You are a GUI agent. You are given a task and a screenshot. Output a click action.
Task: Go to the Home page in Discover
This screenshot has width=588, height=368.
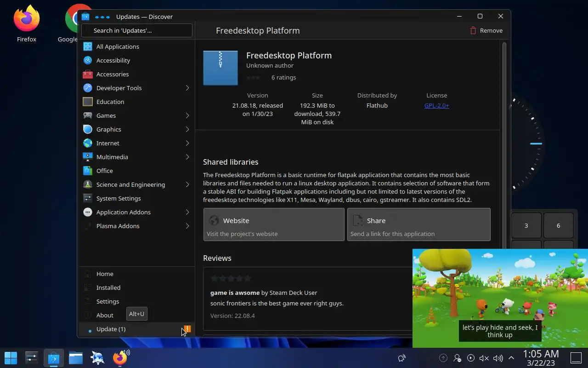(x=137, y=274)
